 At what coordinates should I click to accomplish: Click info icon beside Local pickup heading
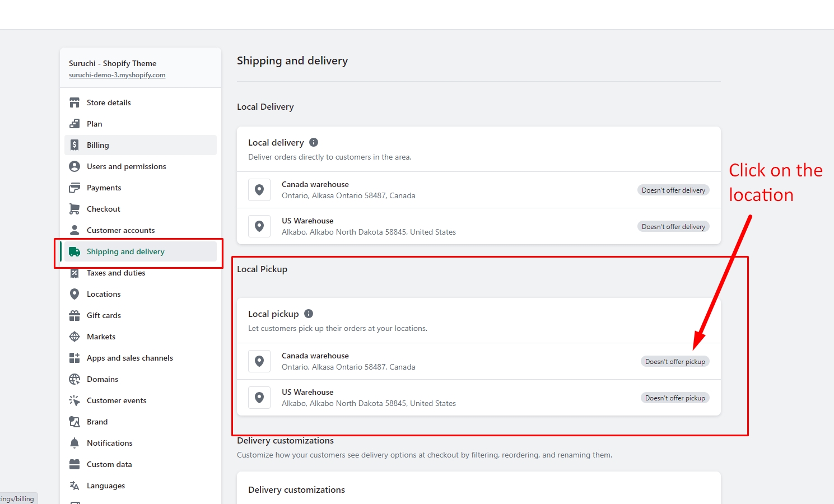point(309,314)
